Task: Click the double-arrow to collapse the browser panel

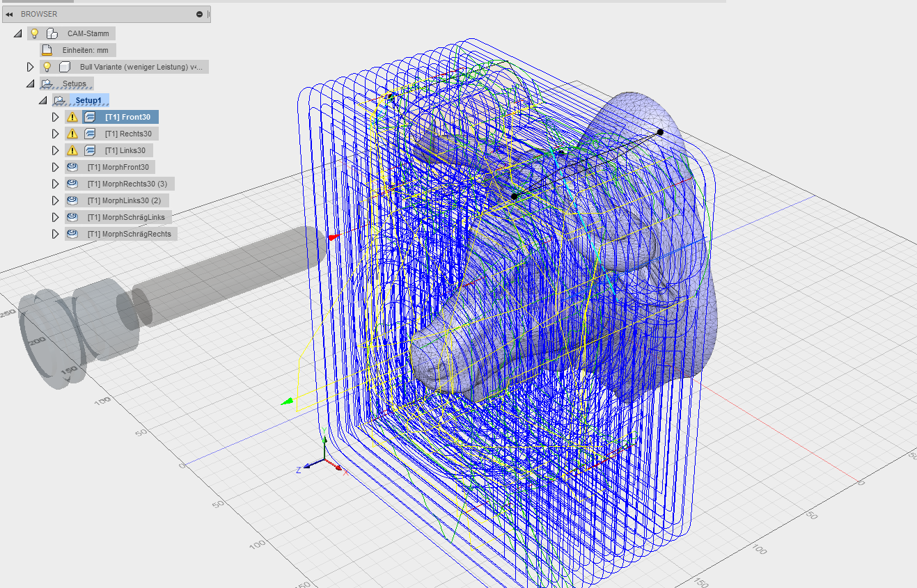Action: point(8,13)
